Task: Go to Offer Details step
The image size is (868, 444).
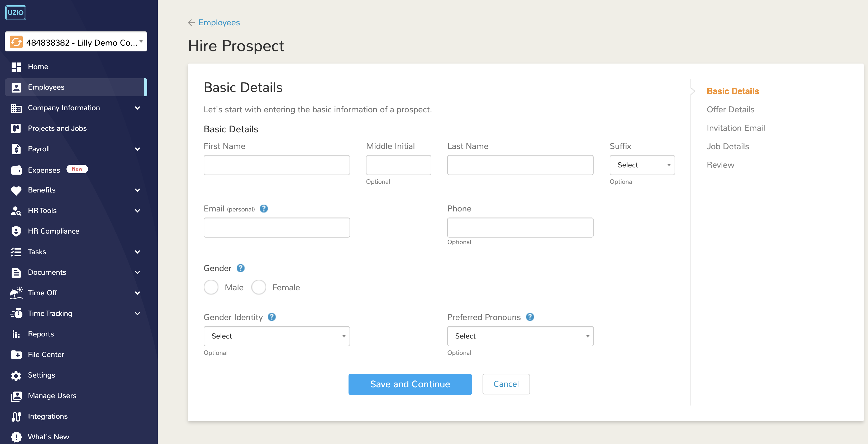Action: pyautogui.click(x=730, y=109)
